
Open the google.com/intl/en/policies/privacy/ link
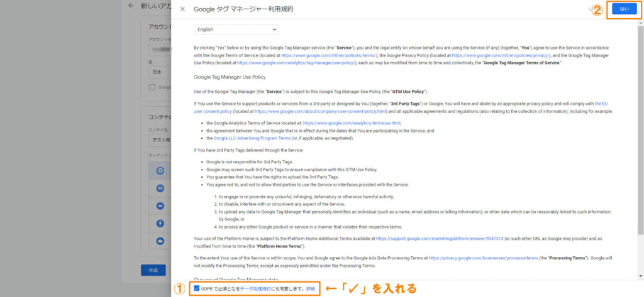coord(501,55)
